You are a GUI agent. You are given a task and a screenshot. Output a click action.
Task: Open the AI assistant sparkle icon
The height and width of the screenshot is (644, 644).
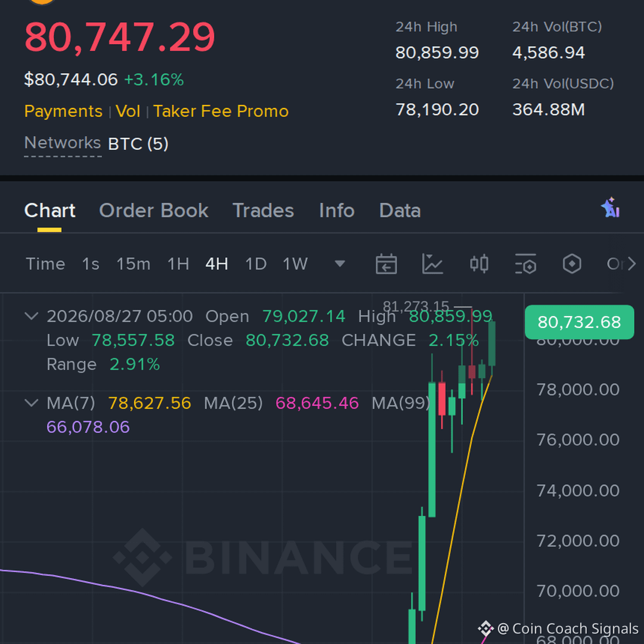611,208
